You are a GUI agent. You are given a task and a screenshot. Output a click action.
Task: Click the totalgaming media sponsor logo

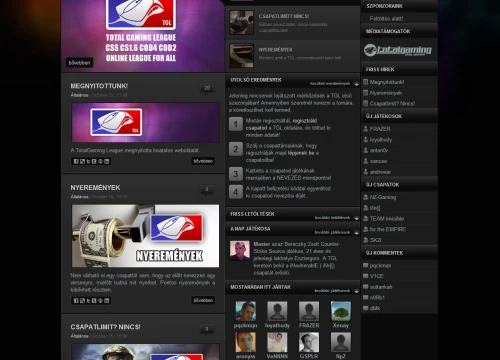(x=397, y=50)
